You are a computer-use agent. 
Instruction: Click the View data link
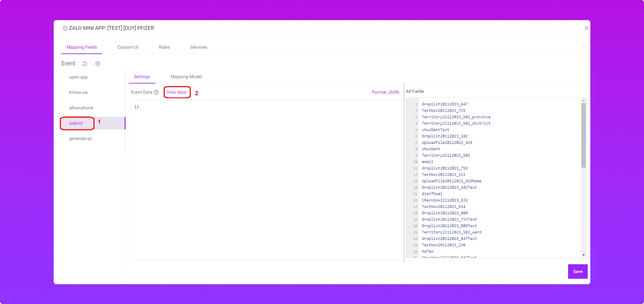tap(176, 92)
